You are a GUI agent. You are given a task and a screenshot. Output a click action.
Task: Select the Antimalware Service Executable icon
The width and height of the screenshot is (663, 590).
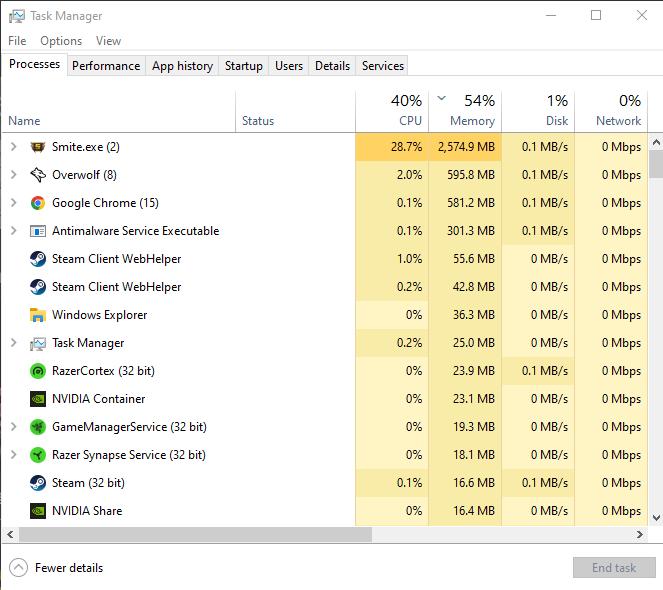tap(38, 231)
